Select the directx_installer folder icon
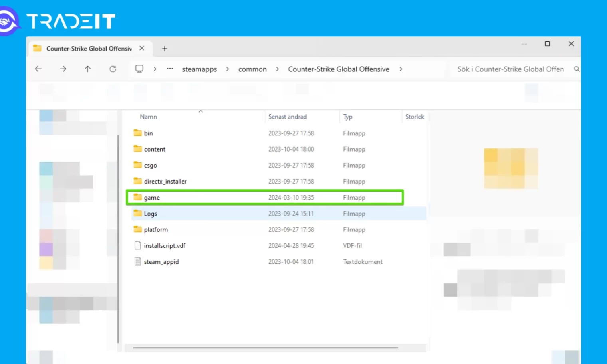The image size is (607, 364). 138,181
